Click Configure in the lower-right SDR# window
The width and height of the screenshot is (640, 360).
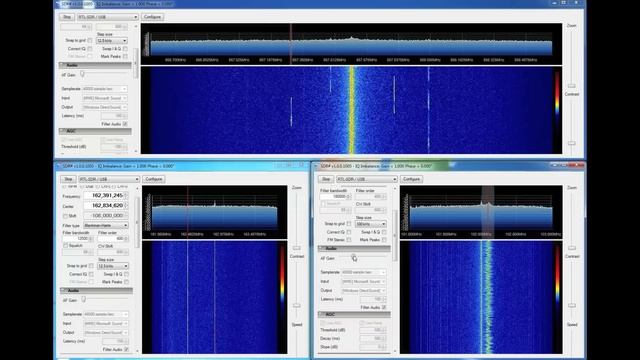(x=411, y=179)
